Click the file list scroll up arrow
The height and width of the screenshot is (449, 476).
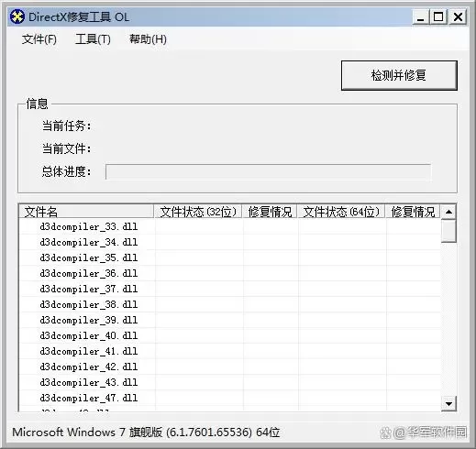[x=448, y=212]
